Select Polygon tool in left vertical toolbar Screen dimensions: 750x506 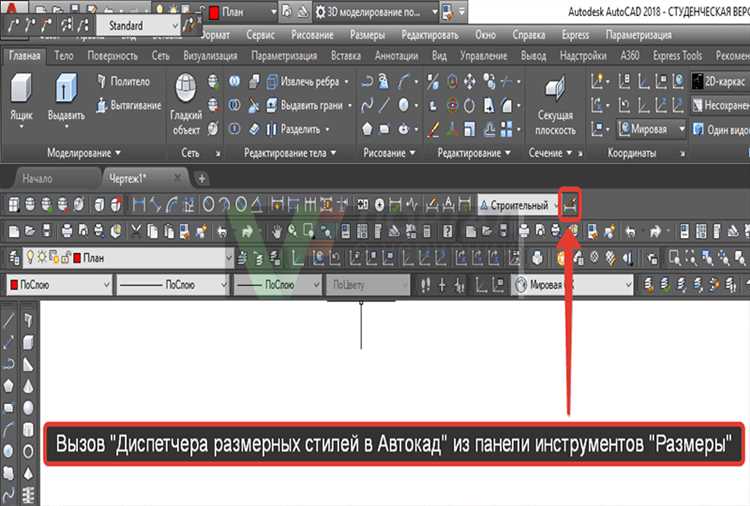coord(9,385)
